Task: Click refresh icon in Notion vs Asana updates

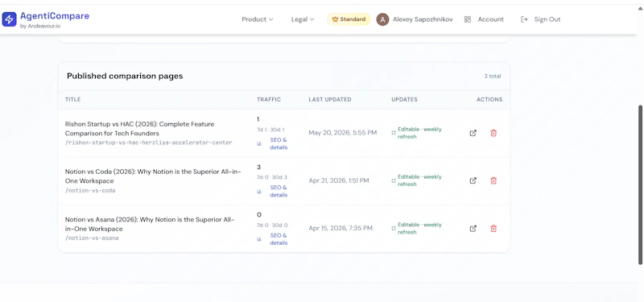Action: [x=394, y=229]
